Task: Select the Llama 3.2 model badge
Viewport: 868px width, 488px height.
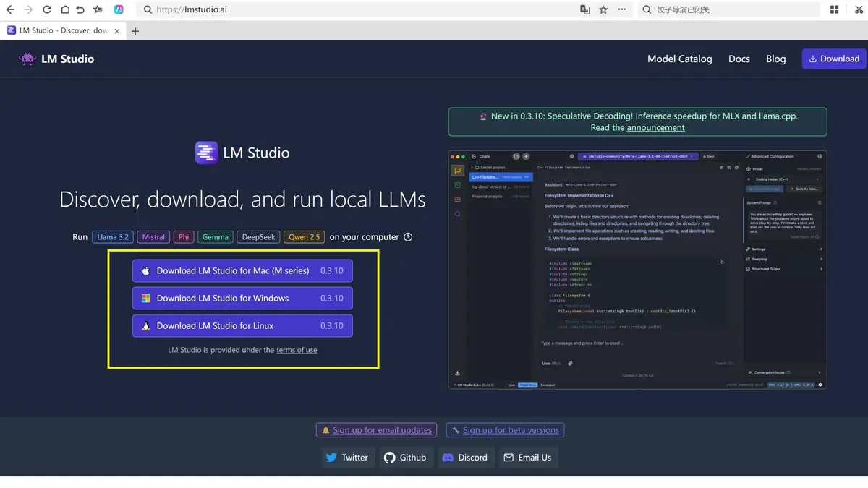Action: 113,236
